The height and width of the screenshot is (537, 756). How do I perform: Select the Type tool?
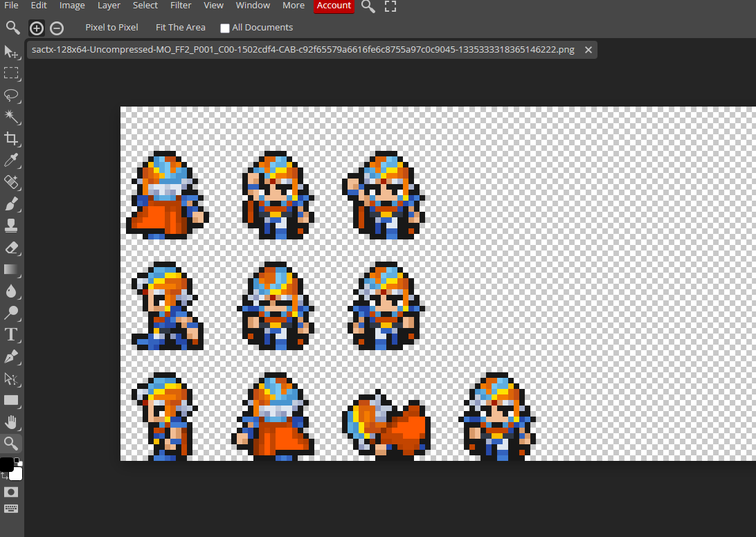pos(11,335)
